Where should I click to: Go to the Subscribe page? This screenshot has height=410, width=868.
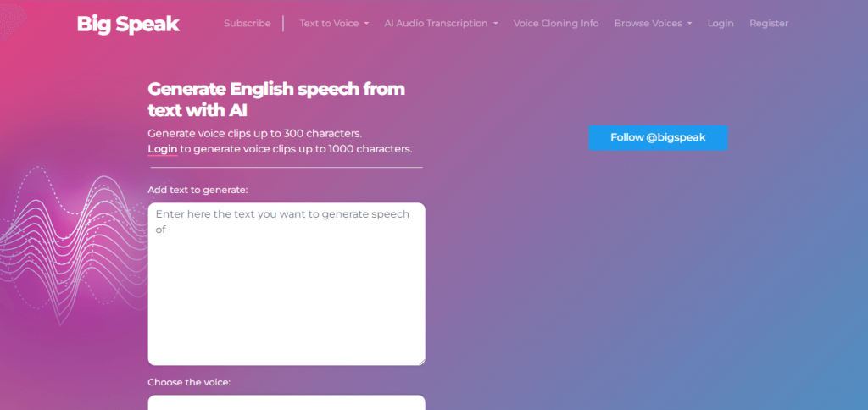click(248, 23)
